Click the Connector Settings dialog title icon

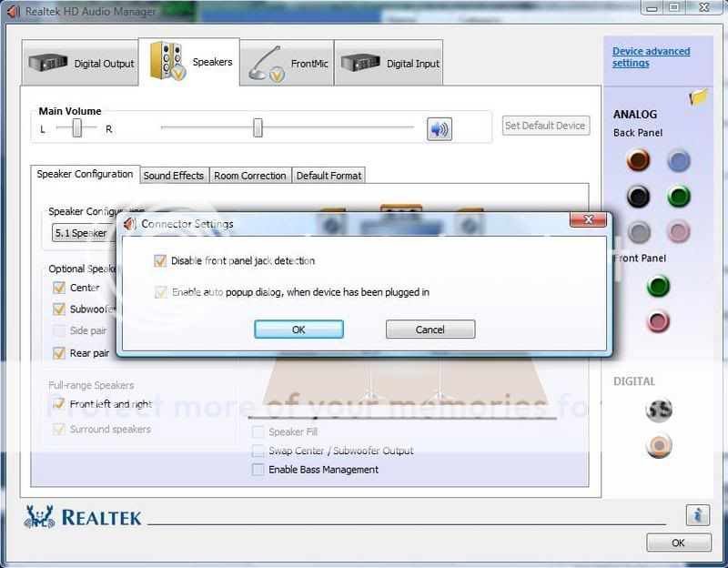(x=129, y=224)
